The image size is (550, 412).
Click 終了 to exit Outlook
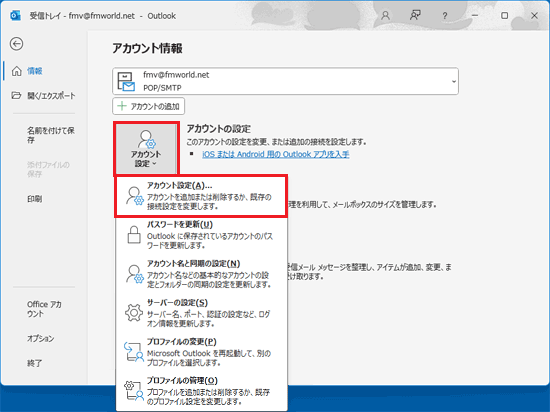tap(35, 363)
